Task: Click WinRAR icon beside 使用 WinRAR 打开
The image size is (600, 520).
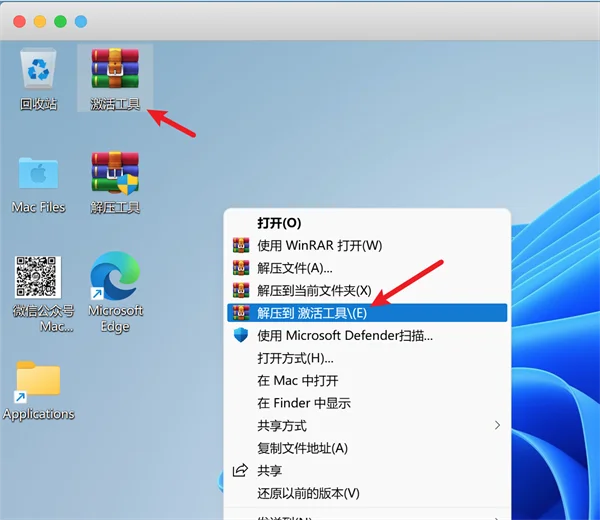Action: 241,245
